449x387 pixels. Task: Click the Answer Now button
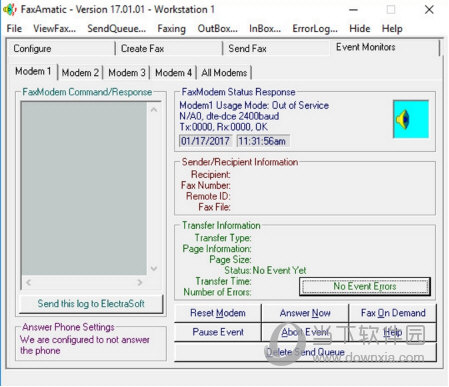tap(305, 313)
